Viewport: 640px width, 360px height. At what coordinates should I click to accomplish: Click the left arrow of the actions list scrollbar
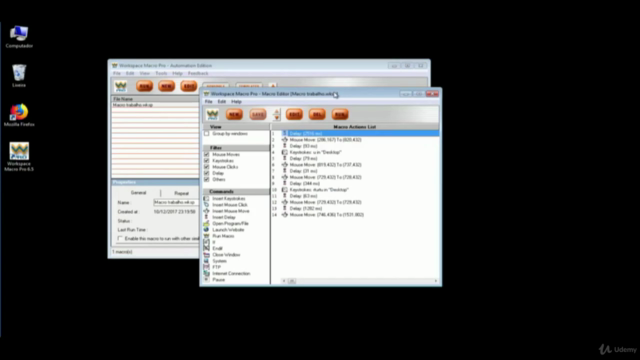284,281
